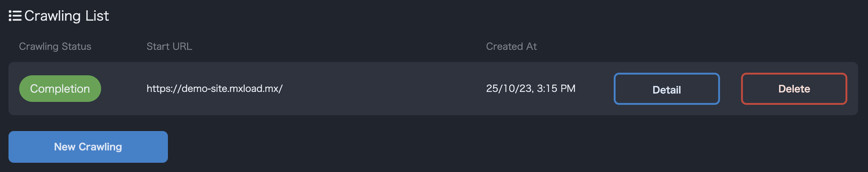Click the list icon beside Crawling List

click(x=15, y=16)
